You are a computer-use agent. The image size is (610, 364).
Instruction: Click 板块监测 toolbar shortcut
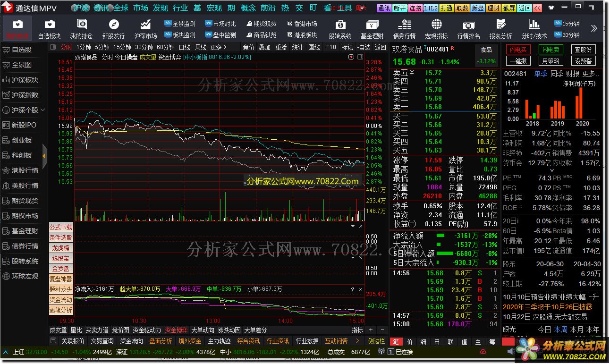[180, 35]
